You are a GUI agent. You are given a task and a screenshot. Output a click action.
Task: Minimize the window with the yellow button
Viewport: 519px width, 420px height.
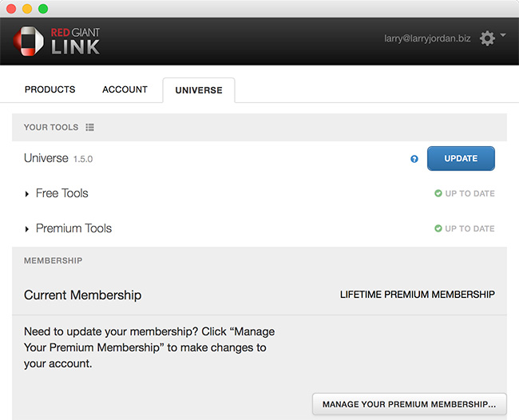(27, 9)
